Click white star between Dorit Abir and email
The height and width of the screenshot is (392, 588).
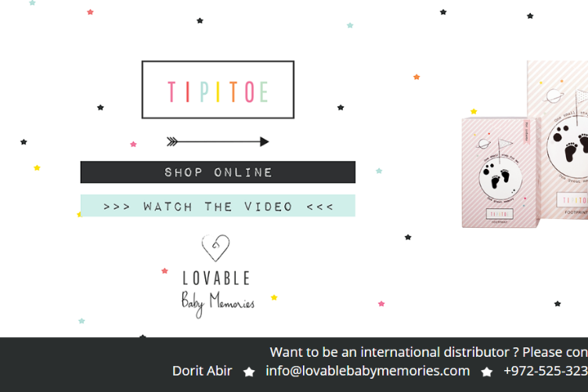249,372
